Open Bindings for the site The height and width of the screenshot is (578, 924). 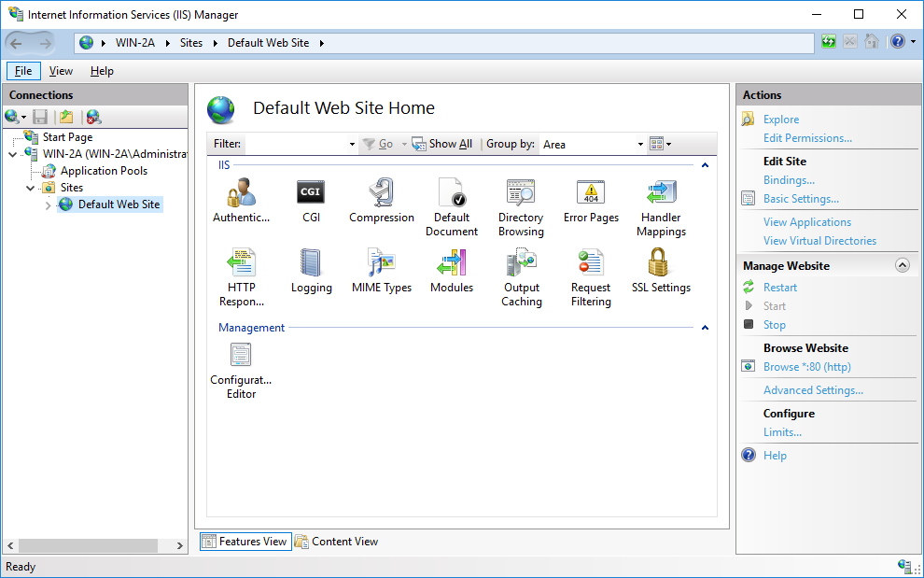pyautogui.click(x=789, y=179)
